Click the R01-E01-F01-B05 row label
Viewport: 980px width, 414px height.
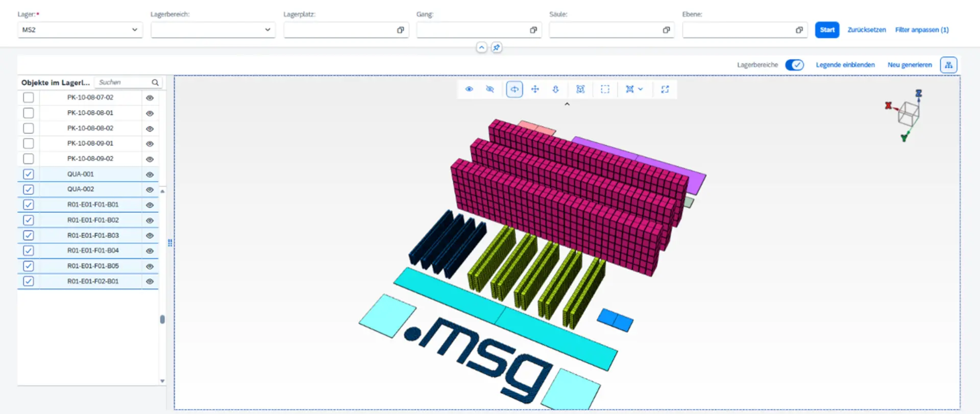pos(93,266)
